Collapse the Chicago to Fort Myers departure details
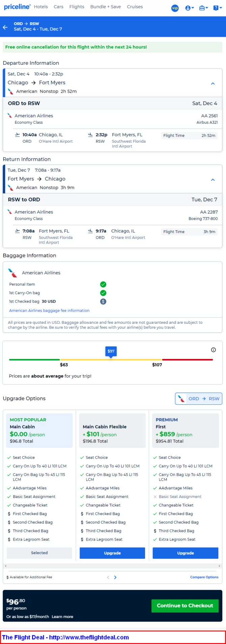This screenshot has width=226, height=644. (213, 83)
